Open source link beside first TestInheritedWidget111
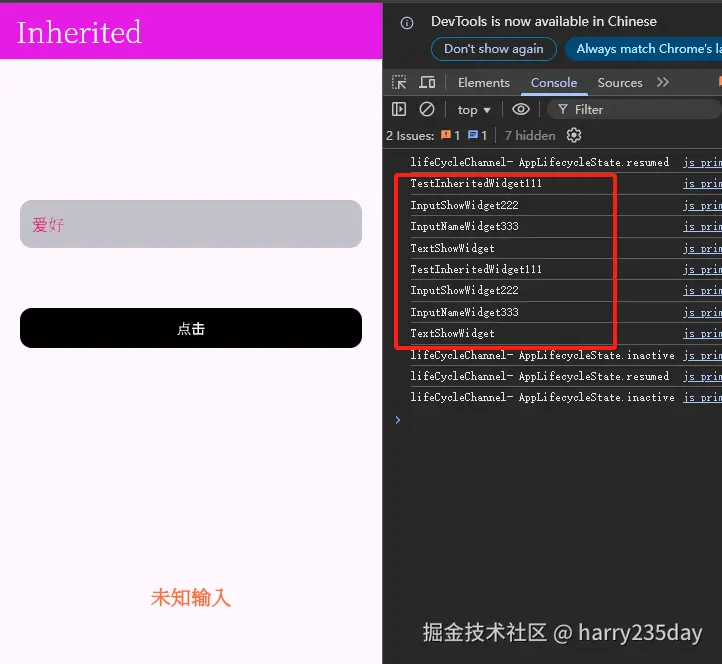This screenshot has width=722, height=664. 702,183
